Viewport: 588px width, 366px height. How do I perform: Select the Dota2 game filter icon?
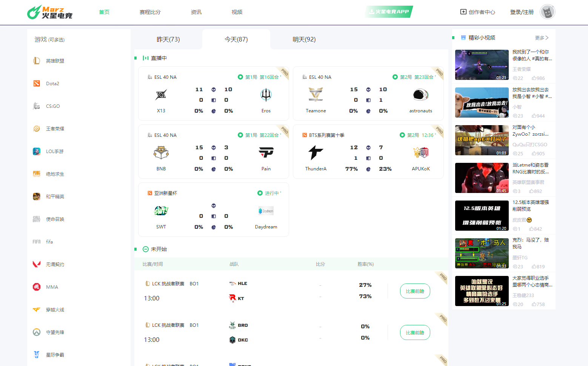coord(37,83)
